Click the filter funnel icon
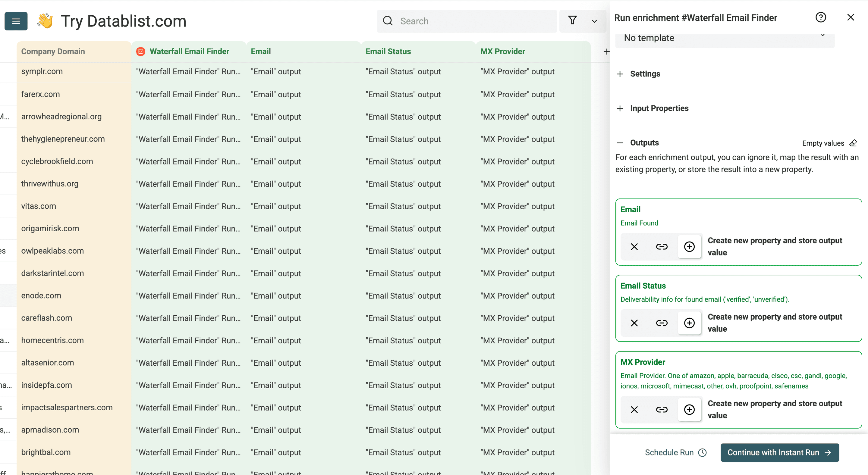This screenshot has width=868, height=475. coord(573,21)
